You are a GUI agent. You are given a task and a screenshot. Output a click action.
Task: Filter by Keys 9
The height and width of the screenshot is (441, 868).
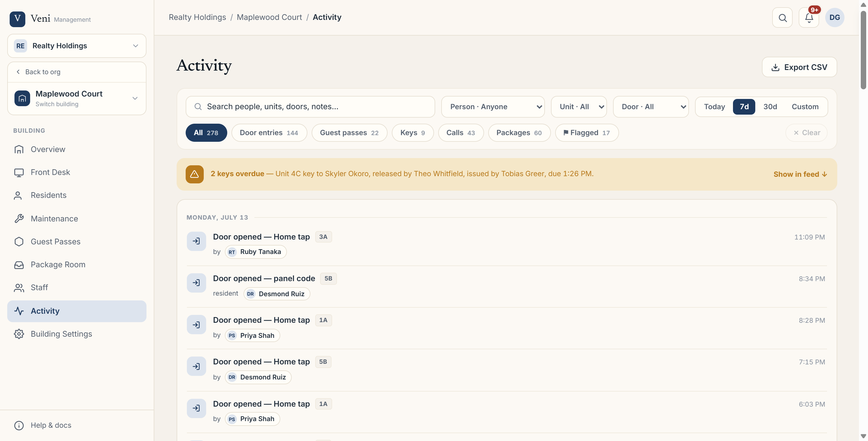tap(412, 132)
